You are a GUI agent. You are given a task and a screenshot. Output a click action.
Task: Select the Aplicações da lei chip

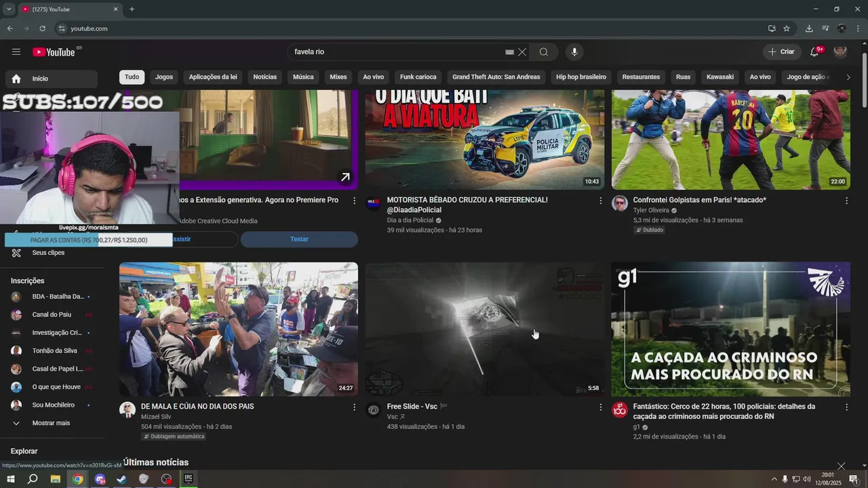213,77
